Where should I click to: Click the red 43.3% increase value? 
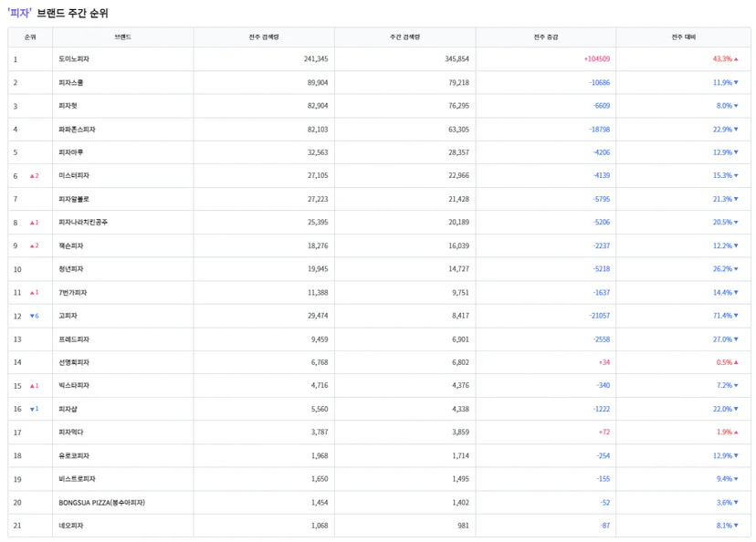[726, 58]
